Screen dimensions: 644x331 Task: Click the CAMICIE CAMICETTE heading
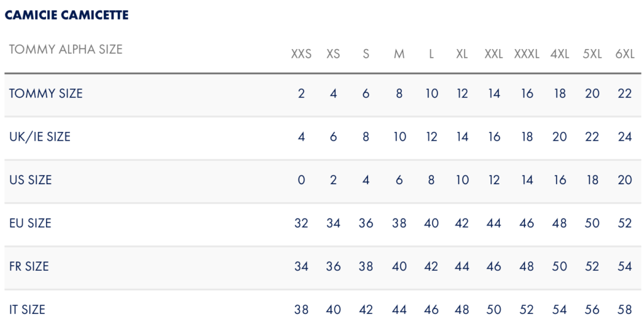click(x=67, y=15)
